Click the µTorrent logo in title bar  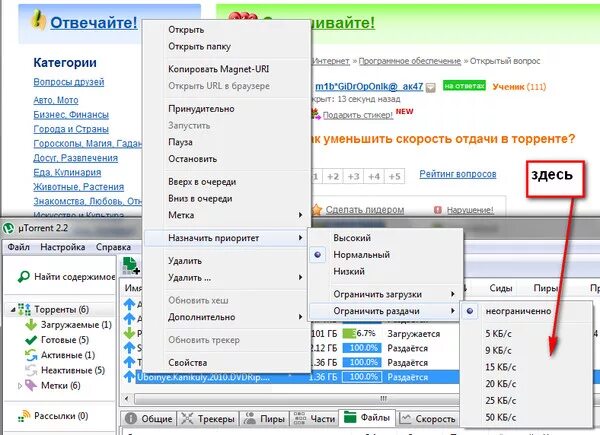(x=8, y=228)
